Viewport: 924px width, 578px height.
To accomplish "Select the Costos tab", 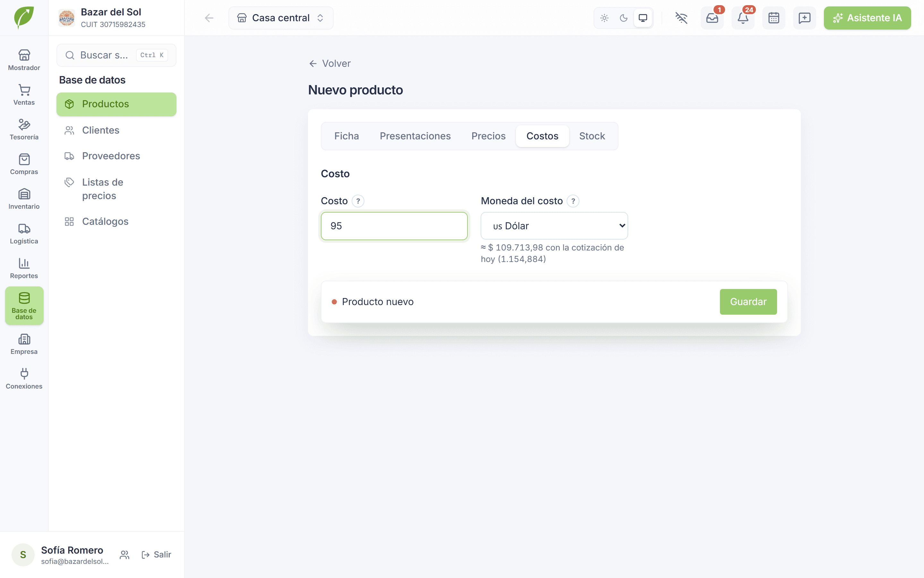I will (x=542, y=136).
